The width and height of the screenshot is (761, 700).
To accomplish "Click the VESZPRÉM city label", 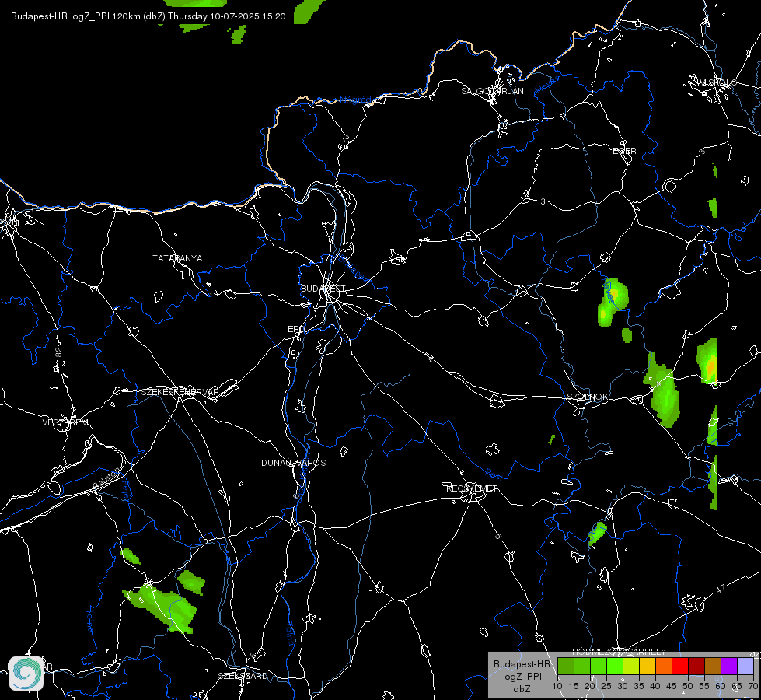I will pyautogui.click(x=65, y=422).
